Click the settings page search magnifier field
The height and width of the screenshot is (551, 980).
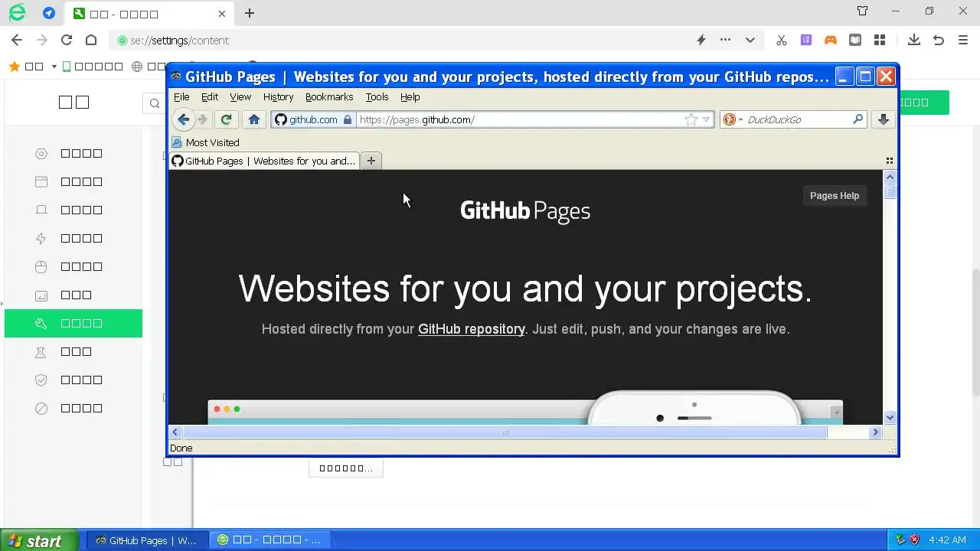(155, 103)
